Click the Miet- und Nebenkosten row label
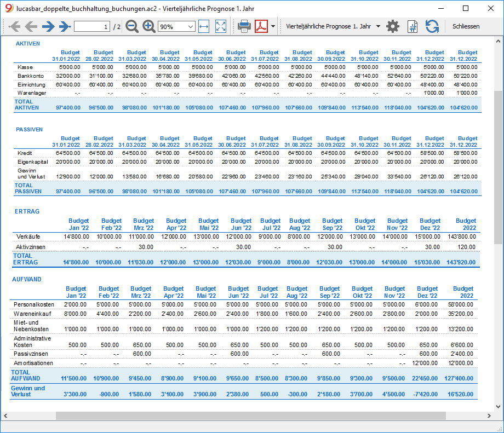 [31, 326]
